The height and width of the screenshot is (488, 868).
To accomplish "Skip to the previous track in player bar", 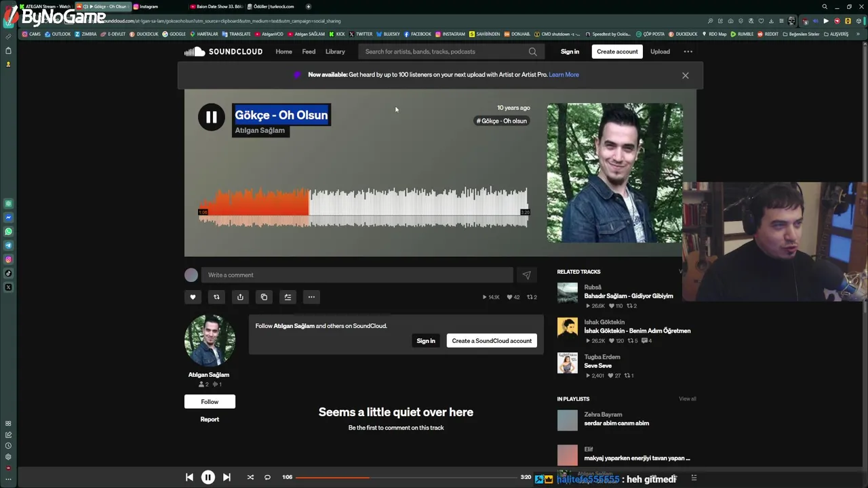I will point(189,477).
